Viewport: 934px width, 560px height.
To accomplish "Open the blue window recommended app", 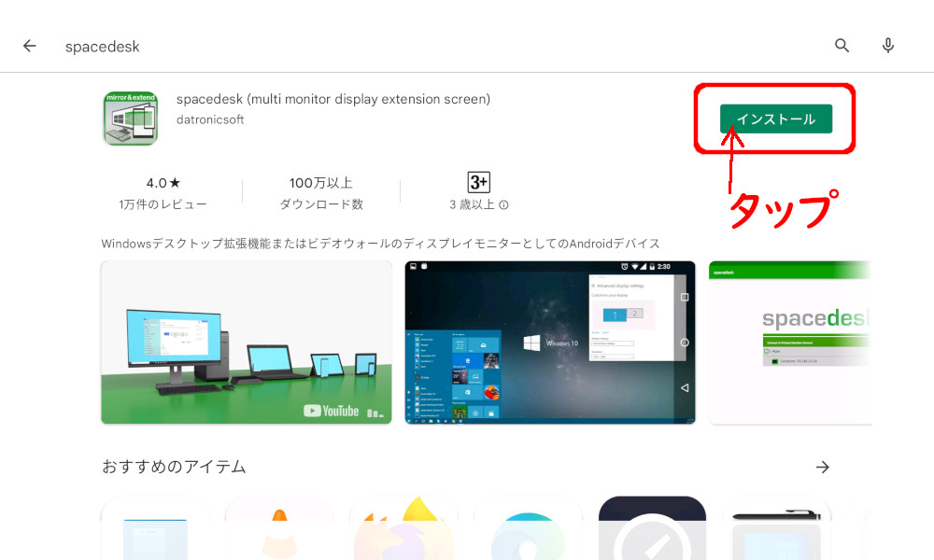I will pyautogui.click(x=155, y=528).
